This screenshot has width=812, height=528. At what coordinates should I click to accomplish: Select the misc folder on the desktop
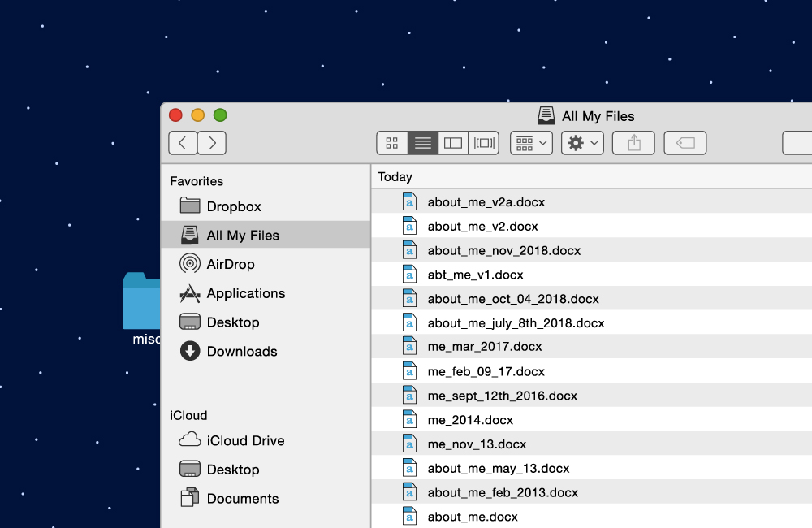pyautogui.click(x=141, y=308)
